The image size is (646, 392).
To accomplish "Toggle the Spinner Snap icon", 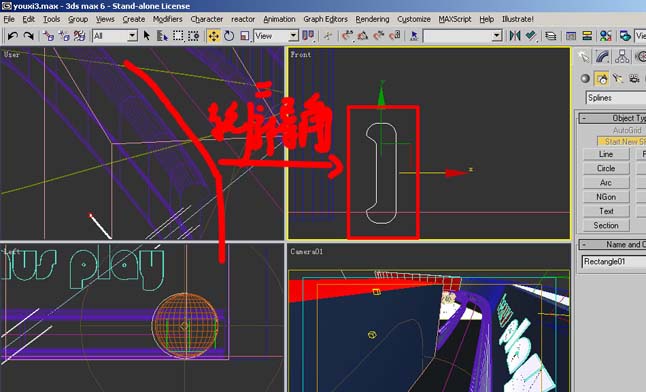I will [x=395, y=36].
